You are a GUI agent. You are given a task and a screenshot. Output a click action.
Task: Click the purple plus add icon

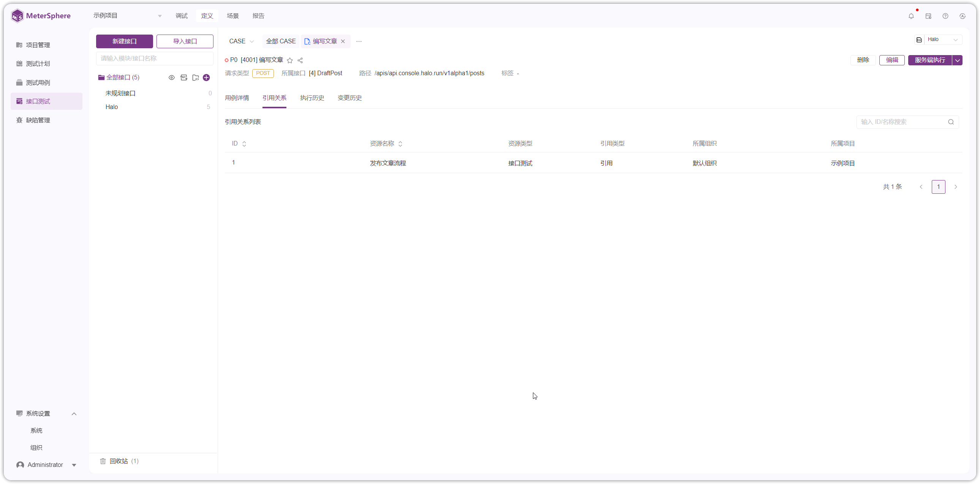coord(206,78)
